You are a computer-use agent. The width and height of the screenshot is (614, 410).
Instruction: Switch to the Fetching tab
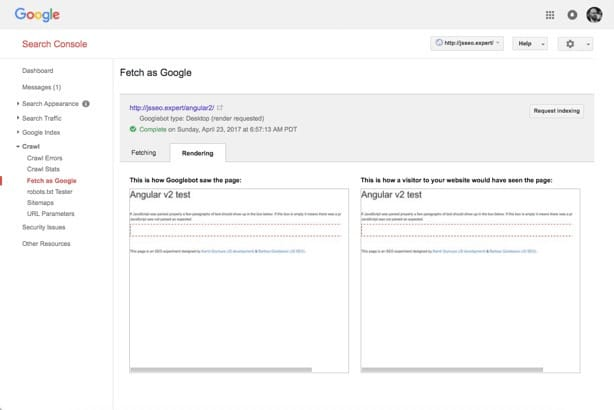tap(144, 153)
